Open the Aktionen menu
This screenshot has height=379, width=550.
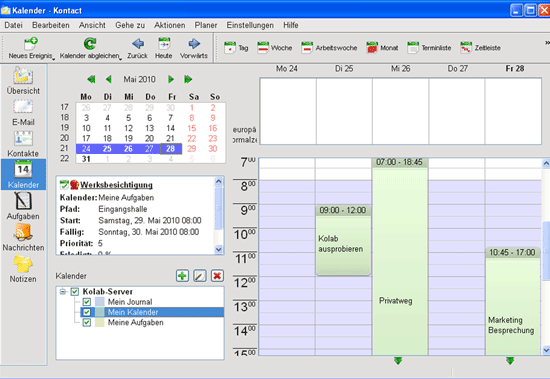[x=169, y=25]
